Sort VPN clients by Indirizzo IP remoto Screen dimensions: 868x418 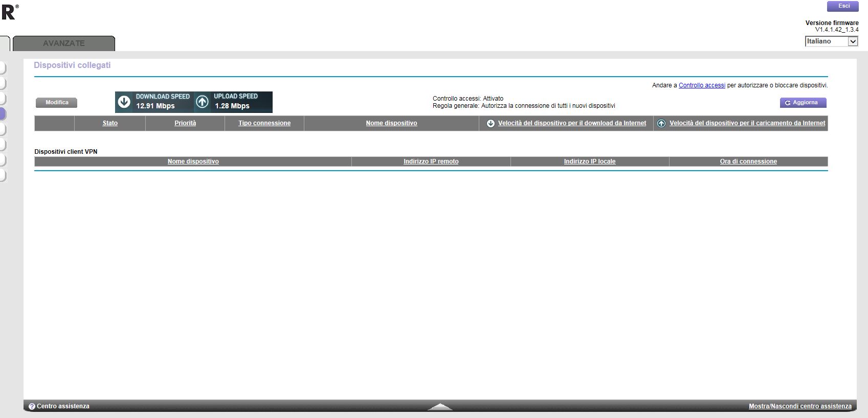tap(431, 161)
